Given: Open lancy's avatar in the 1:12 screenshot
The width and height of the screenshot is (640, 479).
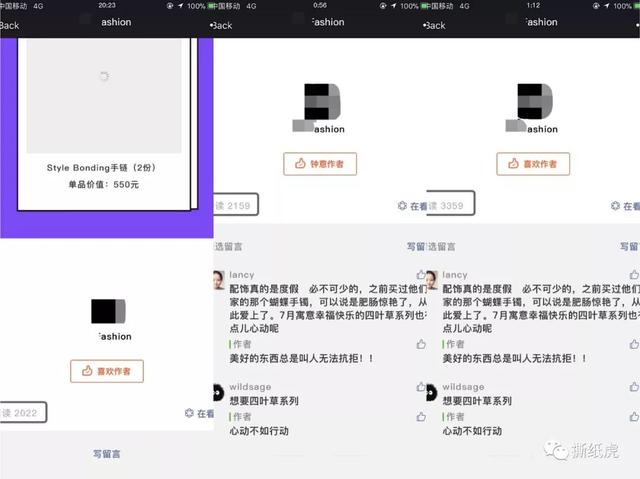Looking at the screenshot, I should [x=432, y=280].
